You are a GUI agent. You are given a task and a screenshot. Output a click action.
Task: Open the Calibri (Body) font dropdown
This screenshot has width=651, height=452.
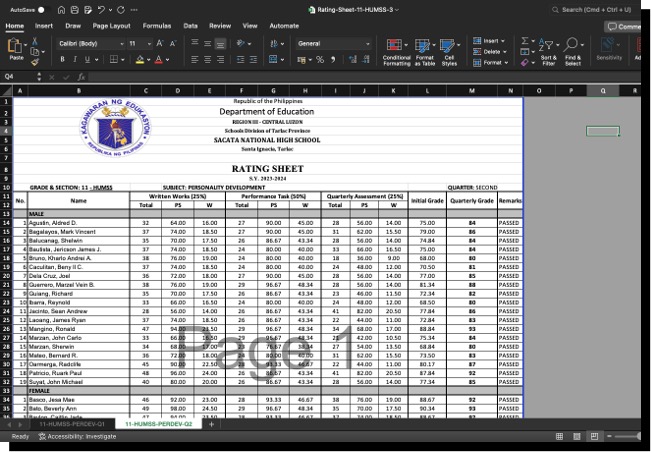[x=91, y=44]
